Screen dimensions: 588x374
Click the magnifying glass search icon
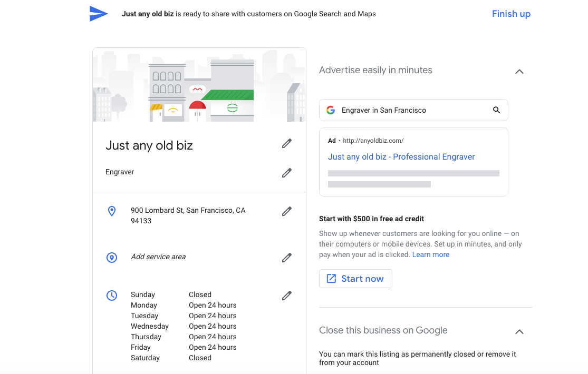click(x=496, y=110)
